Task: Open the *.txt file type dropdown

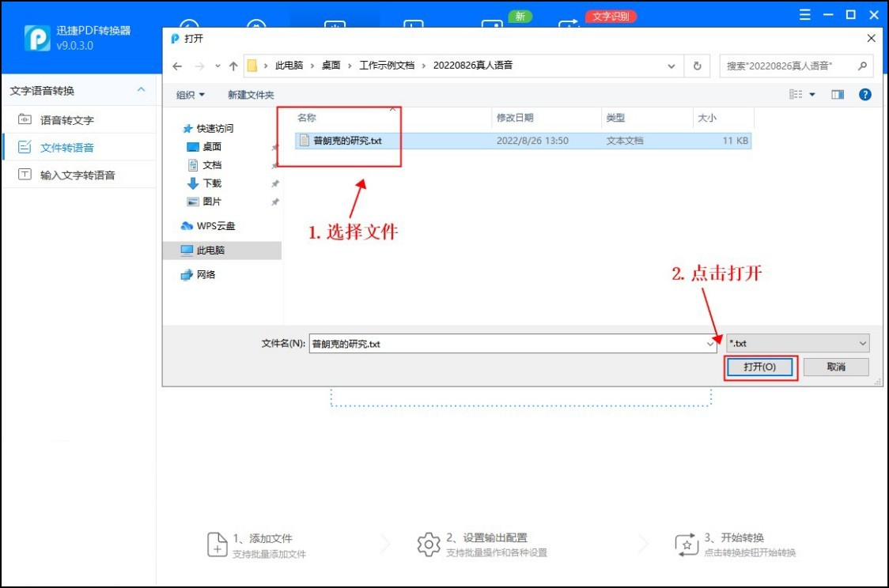Action: pos(861,343)
